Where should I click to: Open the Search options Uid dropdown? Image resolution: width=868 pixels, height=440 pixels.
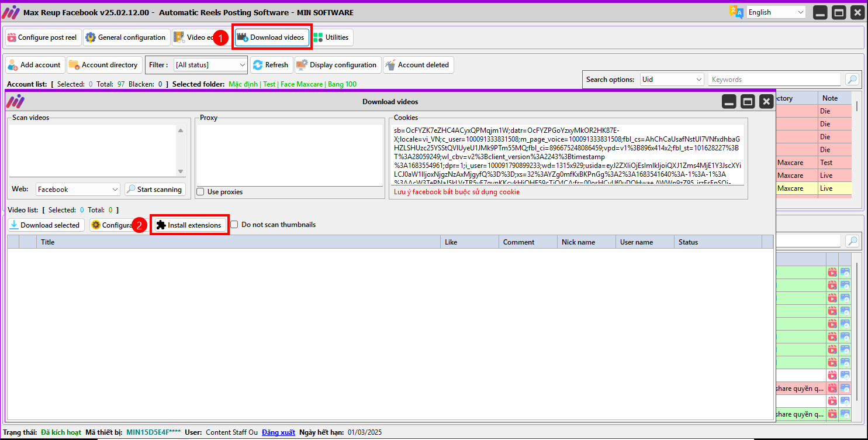pos(672,80)
